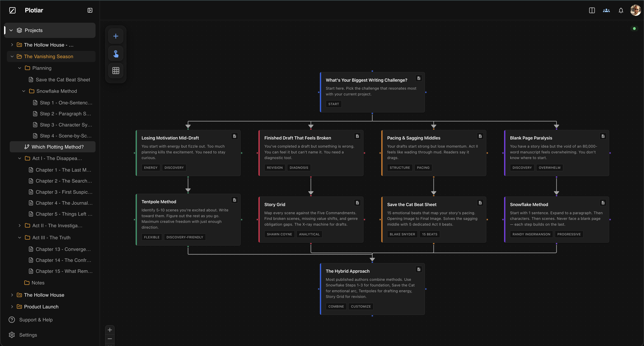This screenshot has width=644, height=346.
Task: Select the pan/touch tool on the canvas
Action: coord(115,53)
